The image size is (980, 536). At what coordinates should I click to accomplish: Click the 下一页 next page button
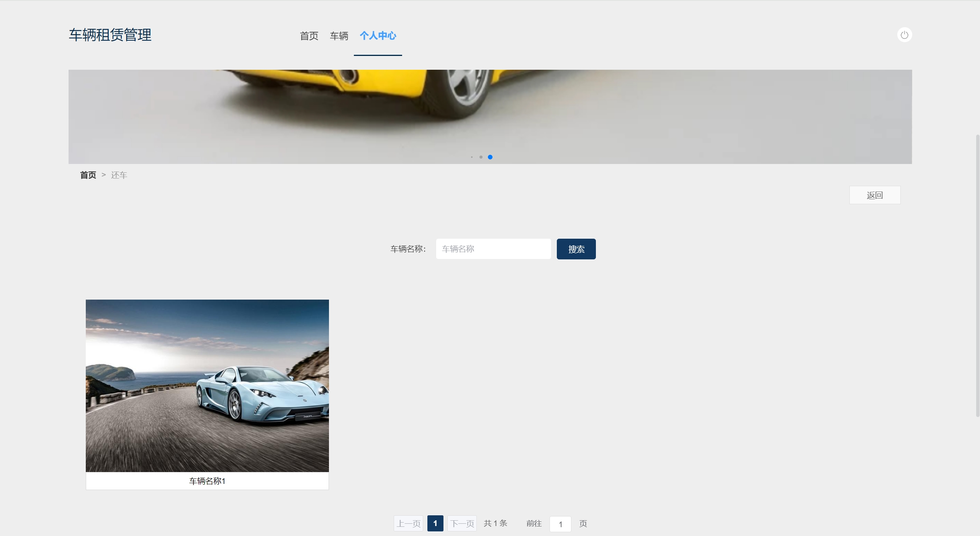coord(462,523)
